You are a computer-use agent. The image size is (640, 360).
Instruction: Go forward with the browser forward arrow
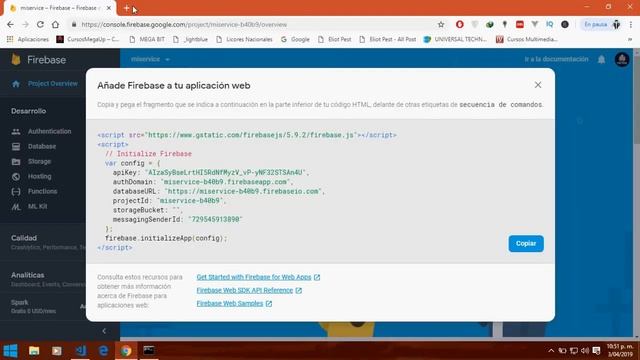pos(25,24)
